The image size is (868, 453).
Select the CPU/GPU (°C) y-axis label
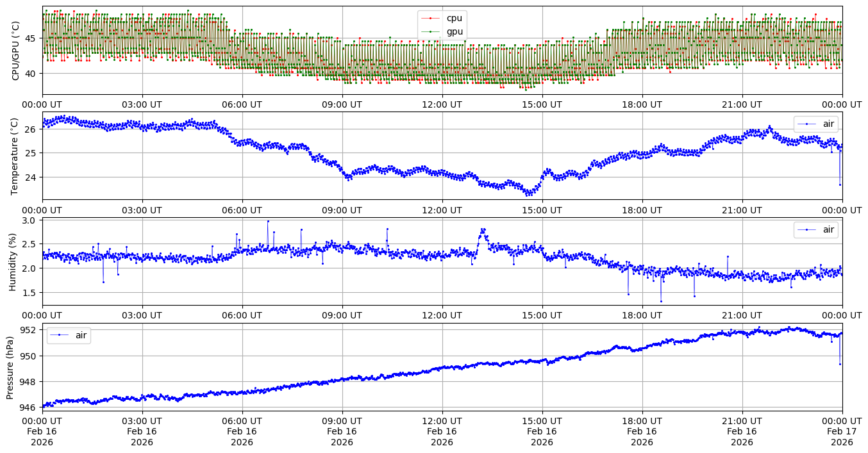coord(16,51)
